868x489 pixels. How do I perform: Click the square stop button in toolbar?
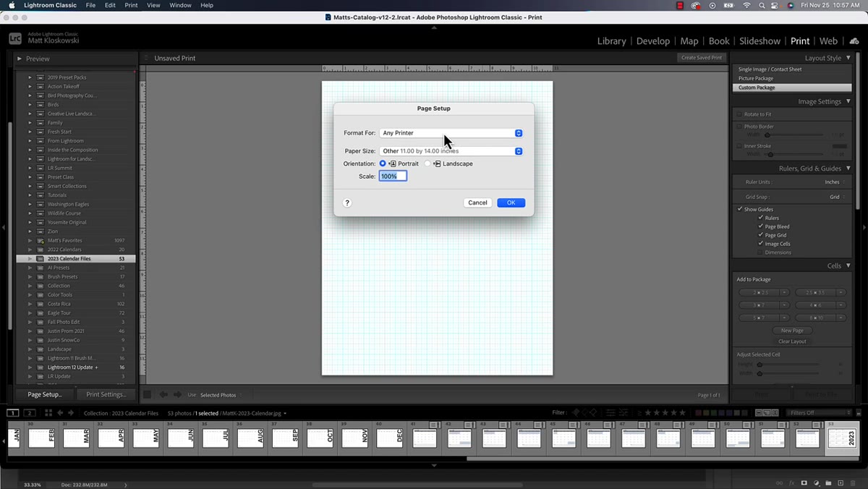click(x=148, y=394)
